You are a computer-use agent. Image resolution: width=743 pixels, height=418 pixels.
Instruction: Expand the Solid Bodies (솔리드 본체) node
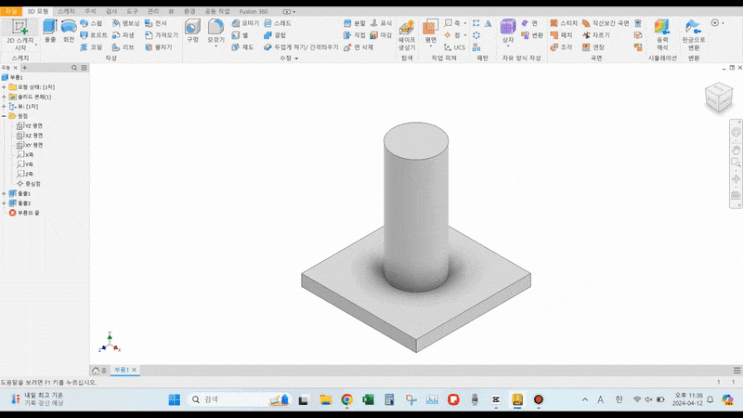tap(4, 97)
